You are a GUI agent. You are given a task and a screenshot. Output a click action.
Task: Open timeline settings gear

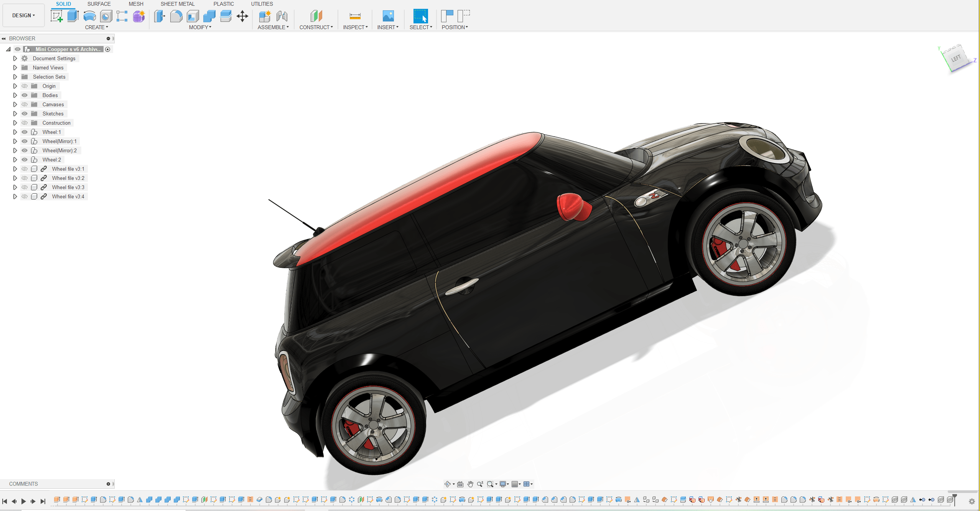(972, 501)
